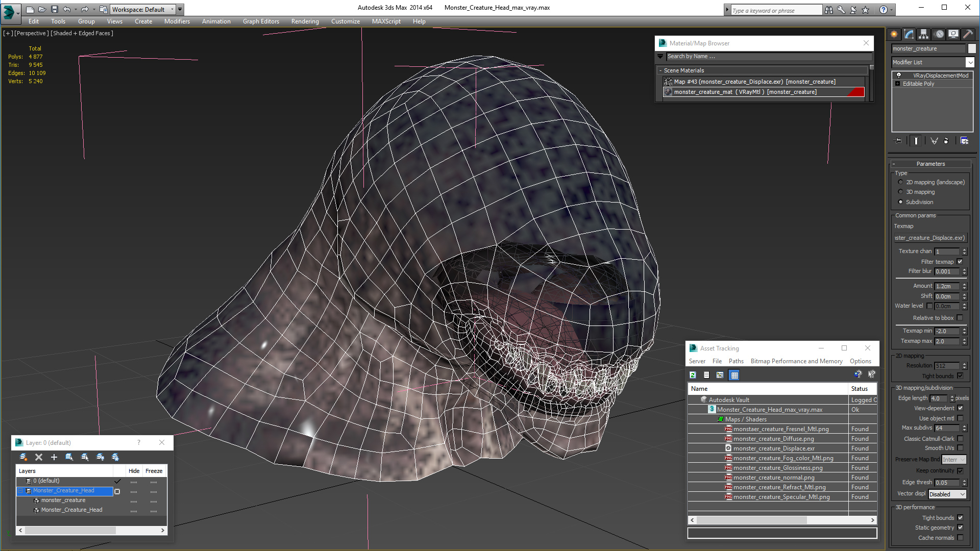Open the Hierarchy command panel tab
This screenshot has width=980, height=551.
(x=924, y=34)
